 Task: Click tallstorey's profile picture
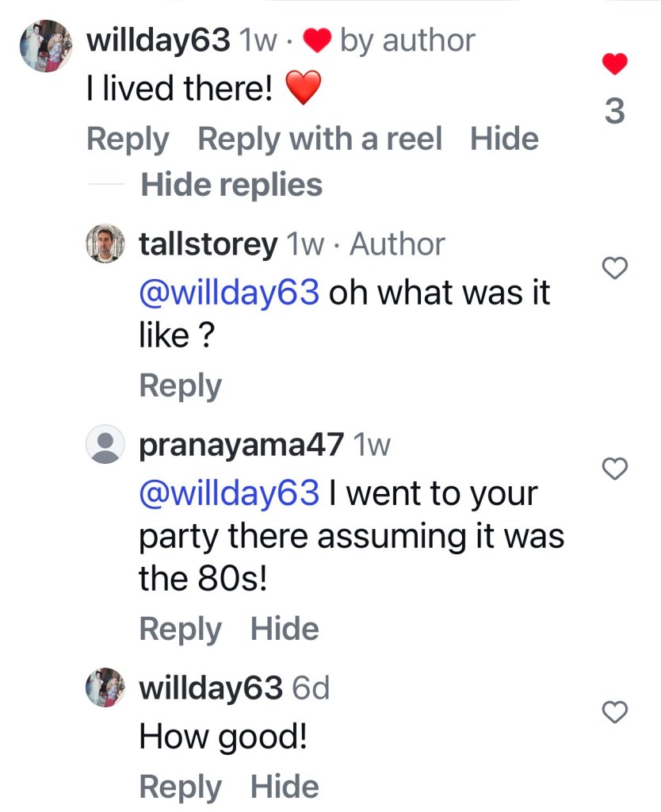[105, 244]
